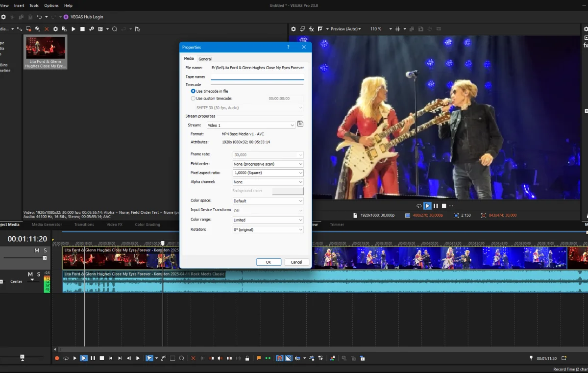This screenshot has height=373, width=588.
Task: Expand the Color range dropdown
Action: [268, 220]
